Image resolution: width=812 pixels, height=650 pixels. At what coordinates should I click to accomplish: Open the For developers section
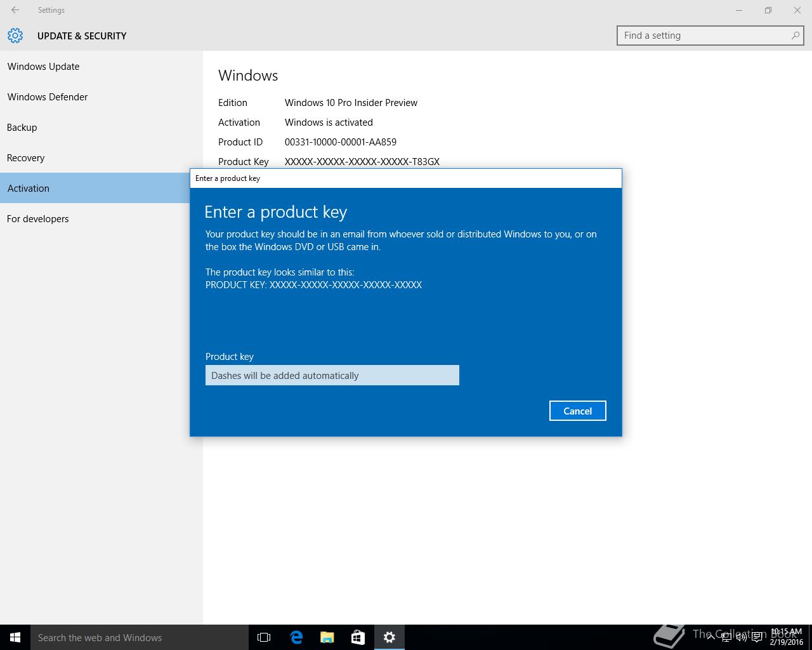click(x=38, y=219)
